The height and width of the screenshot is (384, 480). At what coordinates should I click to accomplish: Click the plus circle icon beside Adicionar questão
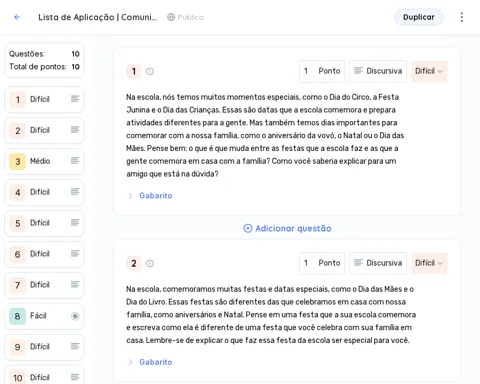pyautogui.click(x=248, y=228)
